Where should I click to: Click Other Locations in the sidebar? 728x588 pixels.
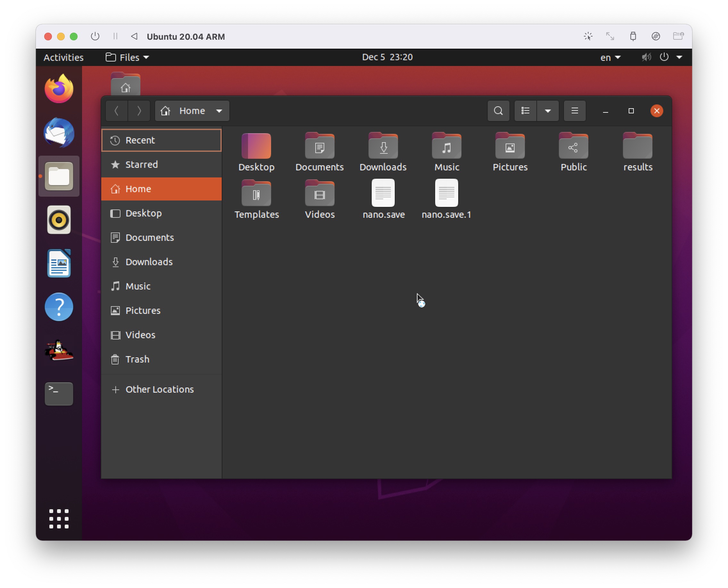click(159, 389)
